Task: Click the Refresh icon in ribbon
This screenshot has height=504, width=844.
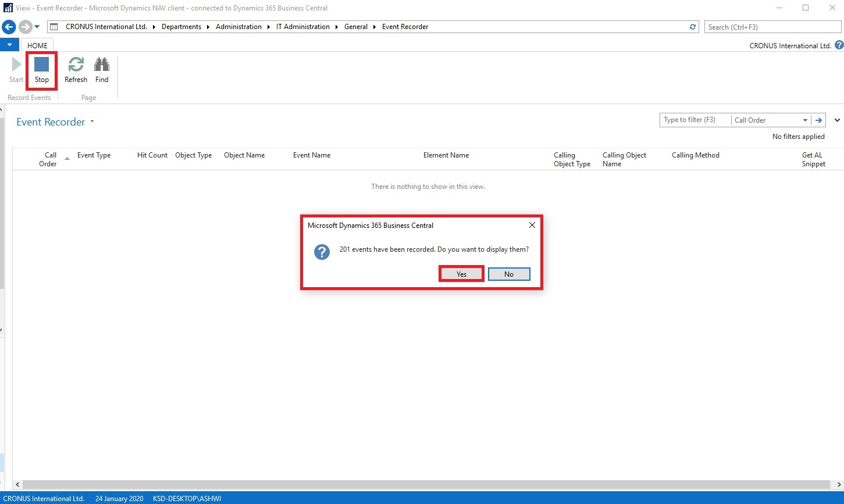Action: 76,65
